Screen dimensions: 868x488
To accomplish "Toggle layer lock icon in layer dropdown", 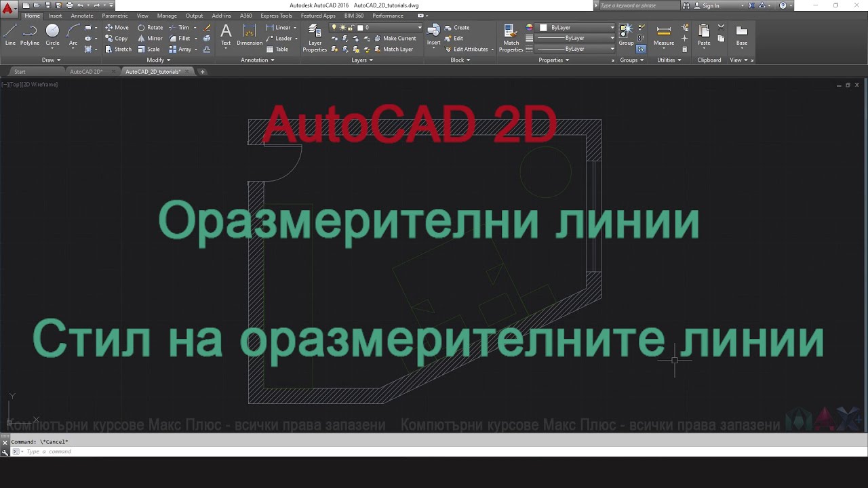I will pos(351,28).
